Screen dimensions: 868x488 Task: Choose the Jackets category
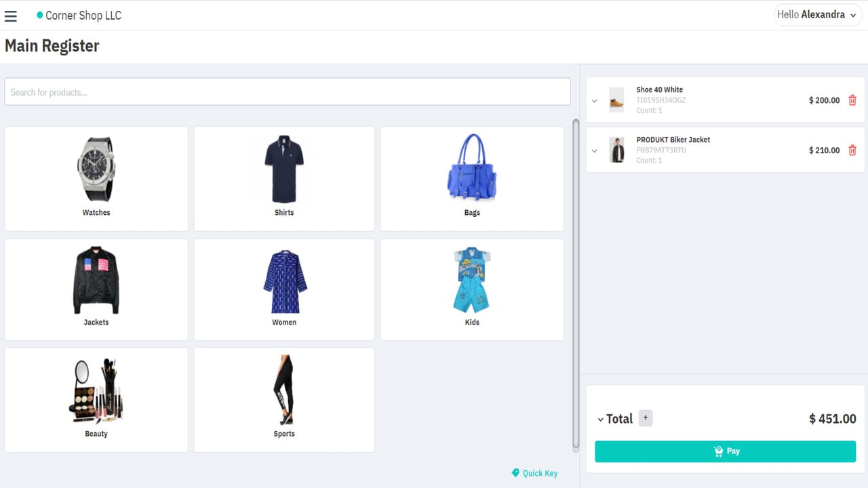[96, 289]
